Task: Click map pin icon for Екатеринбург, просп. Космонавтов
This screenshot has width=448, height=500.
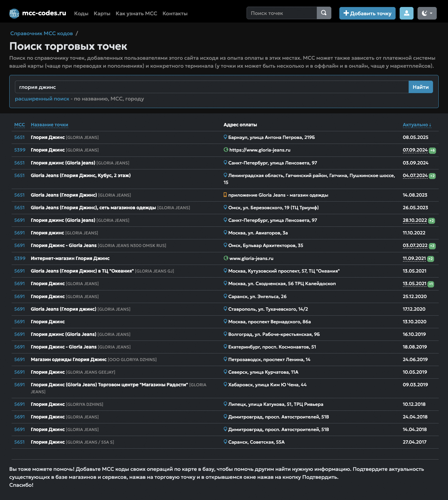Action: tap(225, 346)
